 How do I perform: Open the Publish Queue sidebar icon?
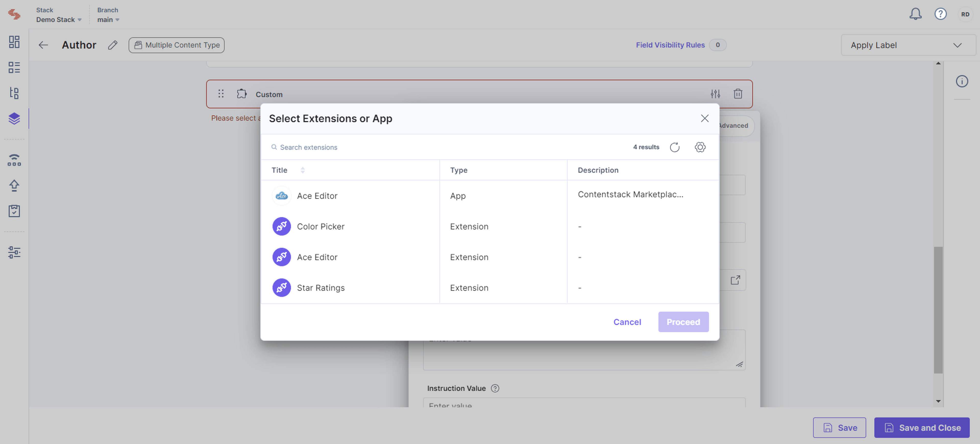point(14,160)
